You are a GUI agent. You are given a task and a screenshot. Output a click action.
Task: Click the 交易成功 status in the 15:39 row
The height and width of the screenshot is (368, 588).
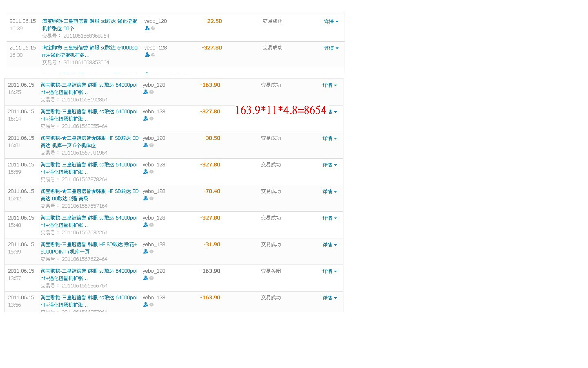click(271, 245)
